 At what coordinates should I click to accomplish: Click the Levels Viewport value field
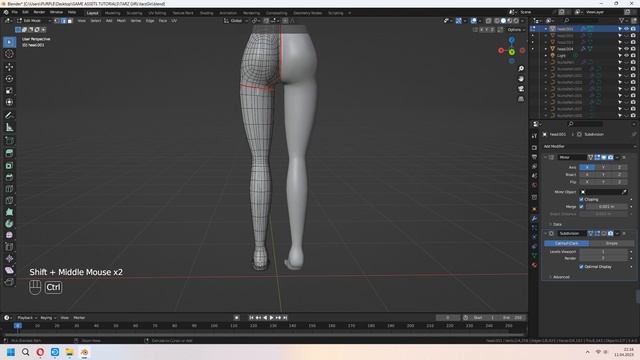[603, 251]
